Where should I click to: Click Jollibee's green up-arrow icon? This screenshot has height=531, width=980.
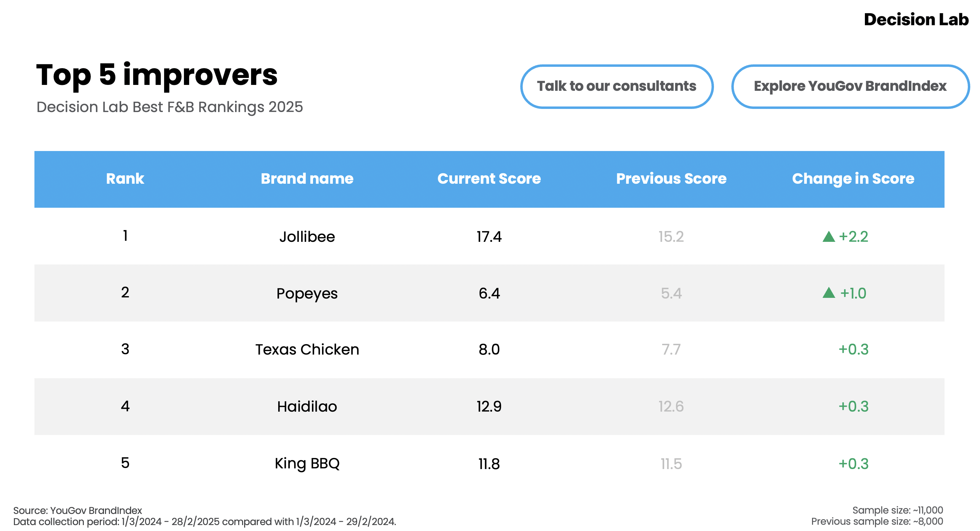829,237
